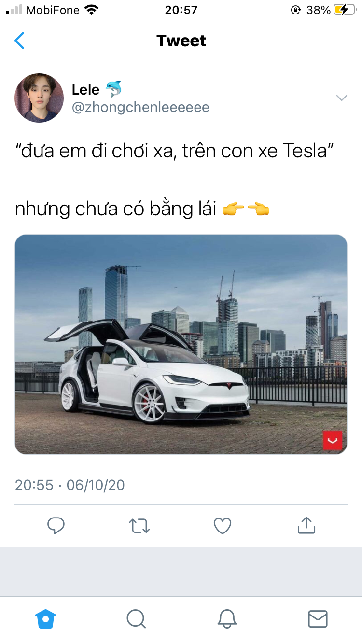
Task: Open the @zhongchenleeeeee handle
Action: point(140,107)
